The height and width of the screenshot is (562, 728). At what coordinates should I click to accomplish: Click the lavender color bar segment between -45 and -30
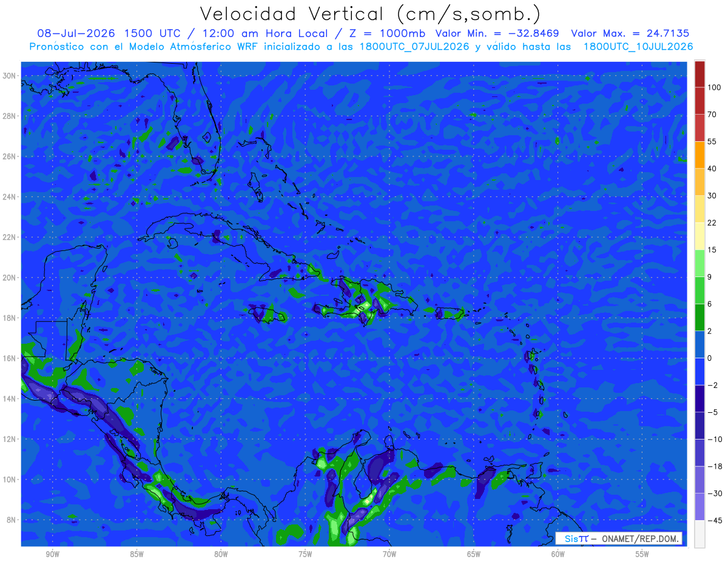point(699,507)
